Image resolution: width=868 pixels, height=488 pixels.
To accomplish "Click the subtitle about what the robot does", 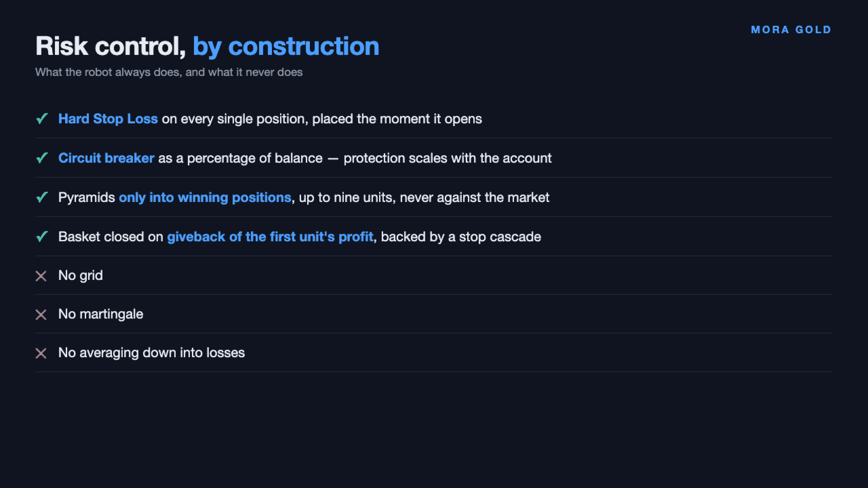I will pyautogui.click(x=169, y=72).
